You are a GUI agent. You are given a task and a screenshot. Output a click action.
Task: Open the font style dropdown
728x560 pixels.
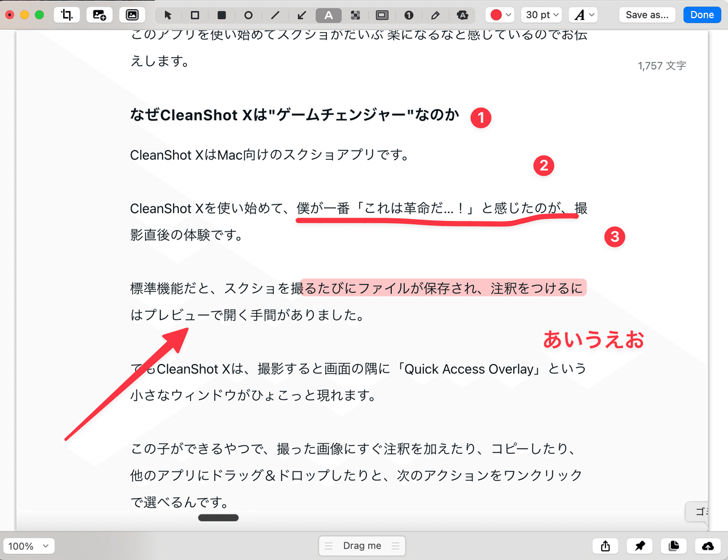582,14
